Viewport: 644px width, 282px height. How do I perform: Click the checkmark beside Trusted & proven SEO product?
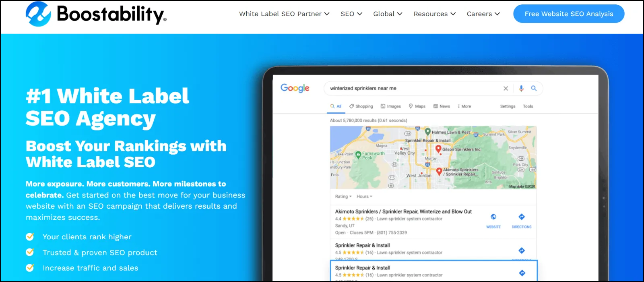tap(30, 252)
